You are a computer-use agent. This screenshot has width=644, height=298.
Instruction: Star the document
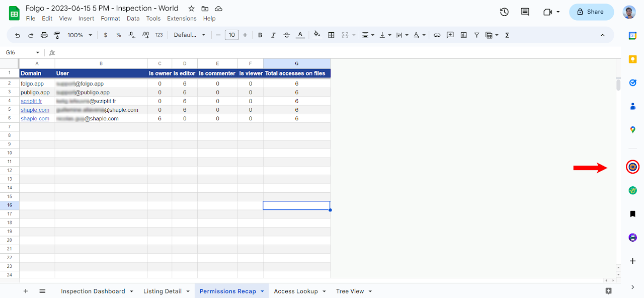(191, 9)
